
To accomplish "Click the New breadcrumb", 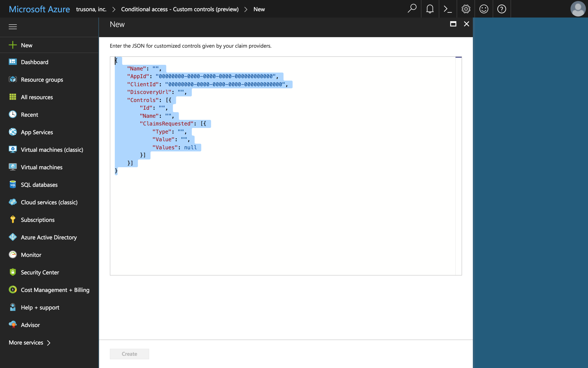I will tap(259, 9).
